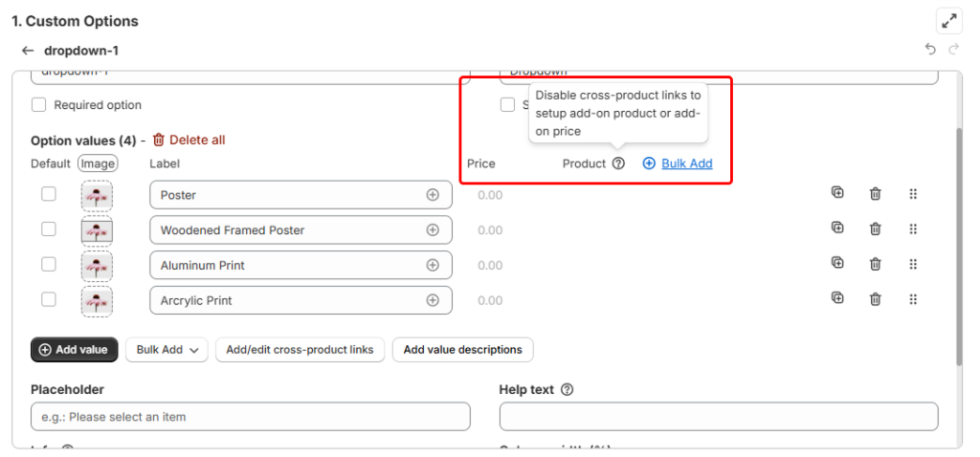Check default box for Aluminum Print

48,265
